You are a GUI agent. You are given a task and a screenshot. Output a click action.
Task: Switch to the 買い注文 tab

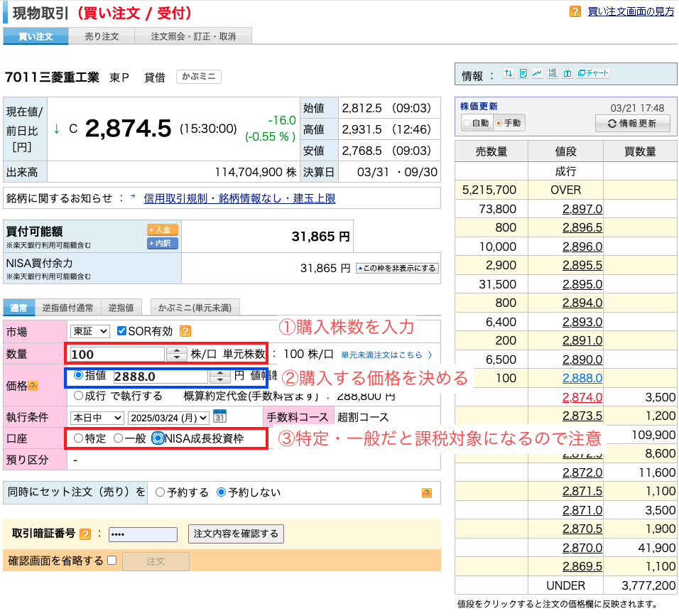(36, 36)
